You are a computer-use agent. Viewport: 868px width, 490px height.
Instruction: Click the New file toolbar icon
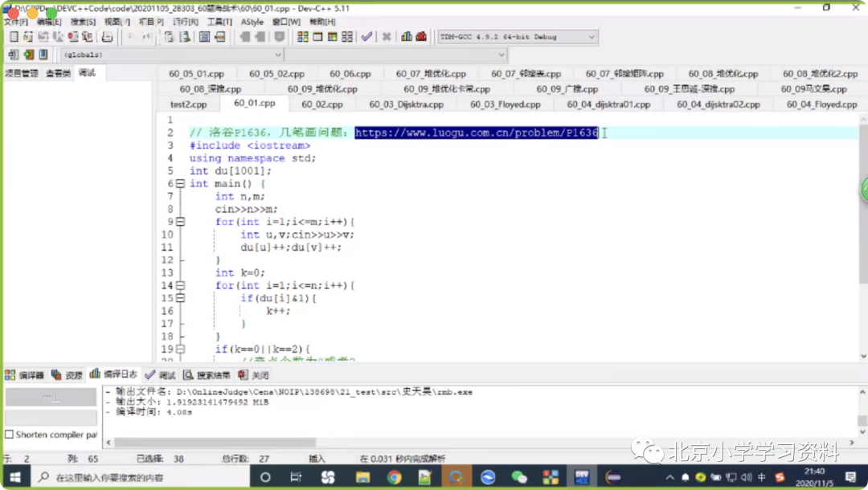(x=14, y=36)
